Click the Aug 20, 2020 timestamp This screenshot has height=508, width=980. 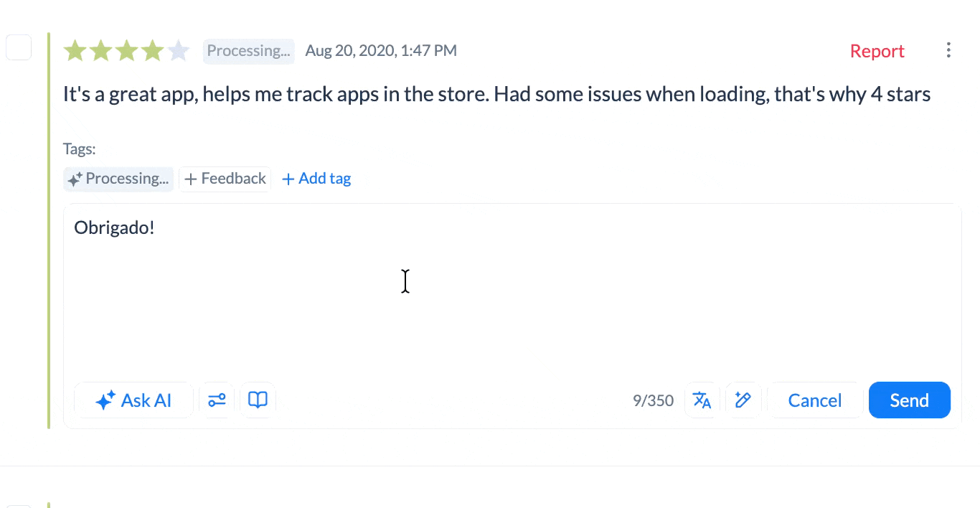coord(381,51)
